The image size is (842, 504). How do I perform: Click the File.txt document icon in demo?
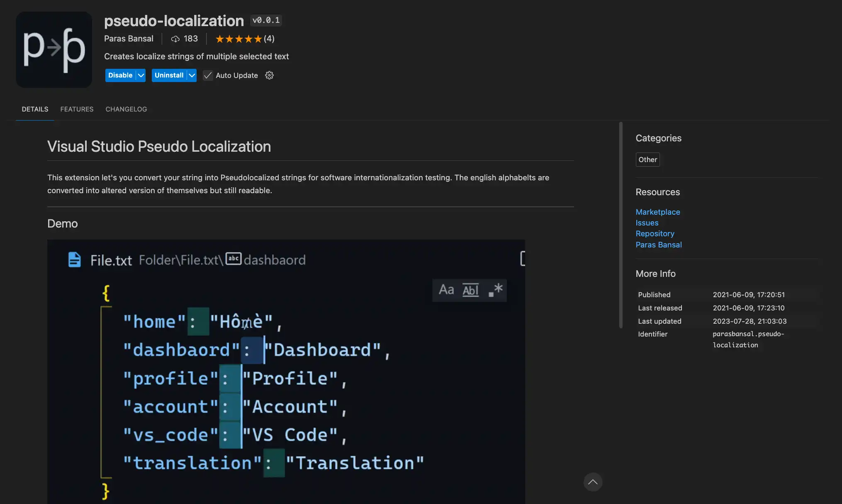pyautogui.click(x=75, y=260)
